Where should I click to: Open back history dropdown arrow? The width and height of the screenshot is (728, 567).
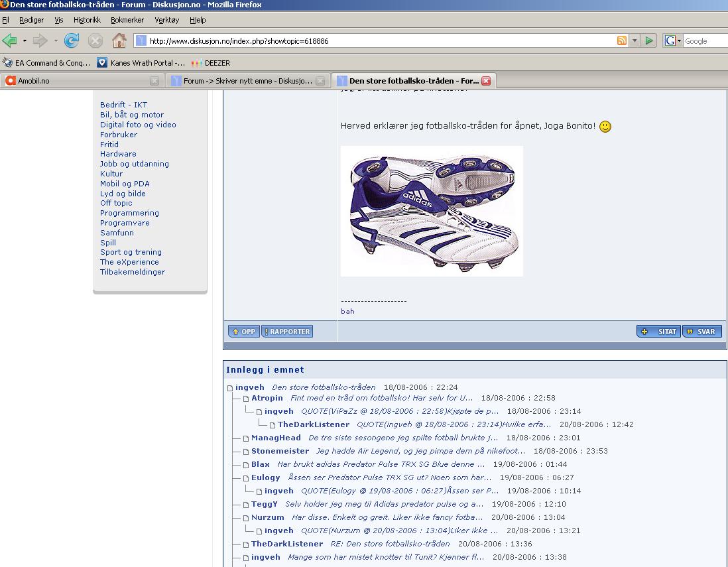coord(25,41)
